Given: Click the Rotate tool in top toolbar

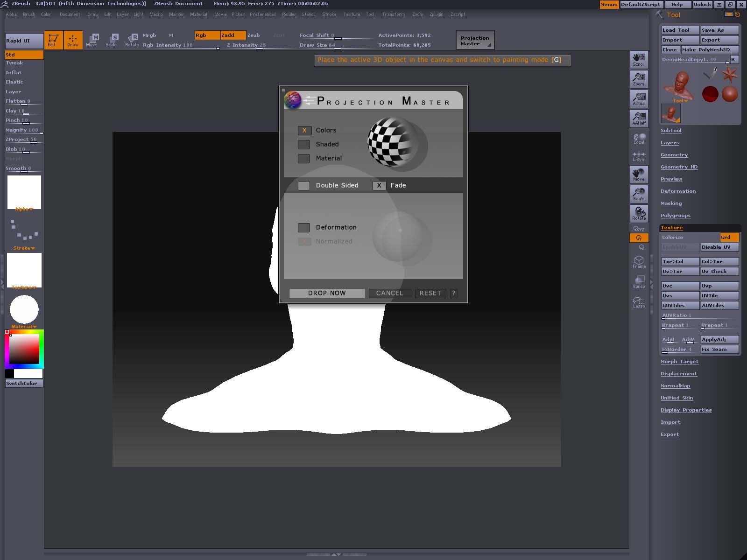Looking at the screenshot, I should pos(132,40).
